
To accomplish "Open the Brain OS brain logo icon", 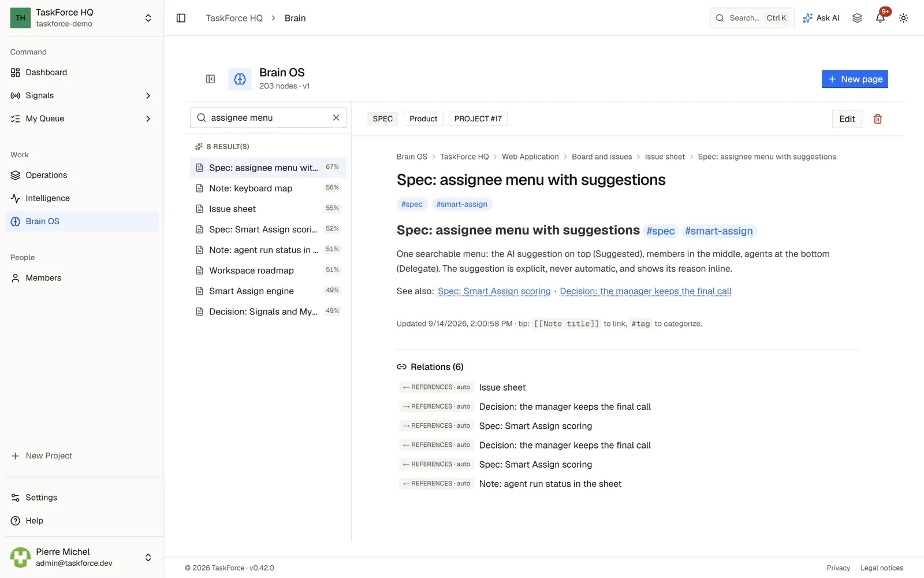I will (240, 79).
